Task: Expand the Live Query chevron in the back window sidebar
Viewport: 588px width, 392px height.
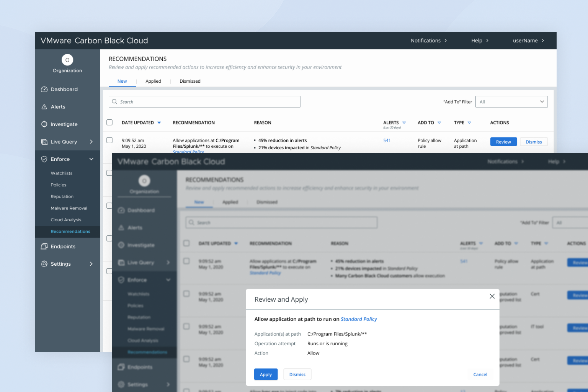Action: 91,142
